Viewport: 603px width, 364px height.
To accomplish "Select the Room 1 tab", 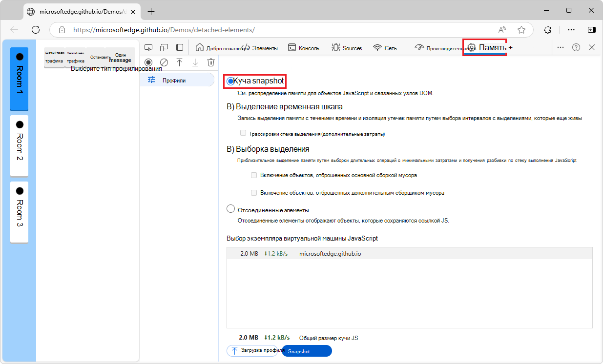I will [20, 79].
